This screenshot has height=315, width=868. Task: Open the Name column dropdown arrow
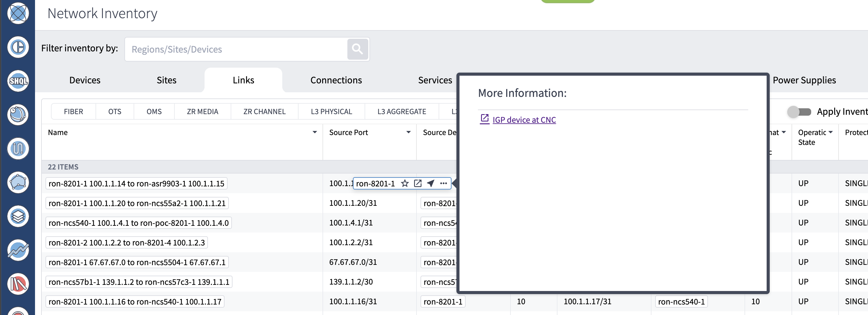pyautogui.click(x=315, y=132)
